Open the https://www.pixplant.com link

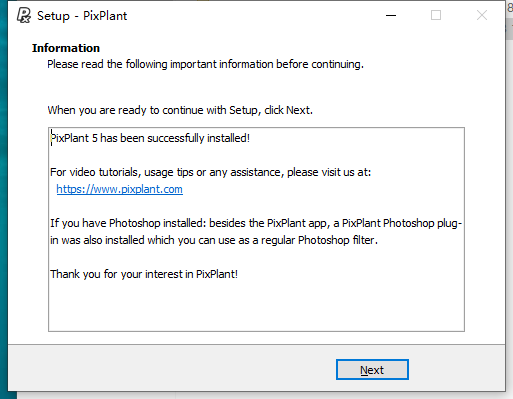point(119,189)
